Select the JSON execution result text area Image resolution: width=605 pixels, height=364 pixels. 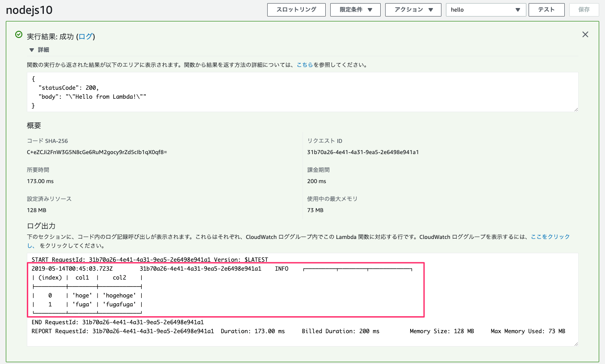(302, 92)
